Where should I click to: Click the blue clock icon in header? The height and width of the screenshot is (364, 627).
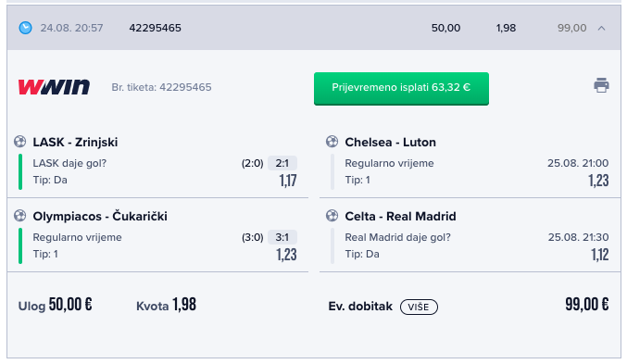26,28
